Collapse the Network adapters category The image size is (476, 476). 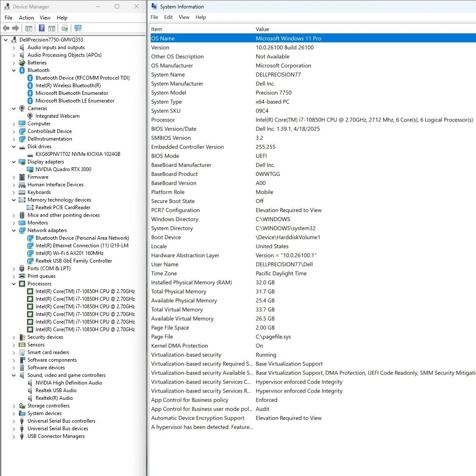(14, 230)
